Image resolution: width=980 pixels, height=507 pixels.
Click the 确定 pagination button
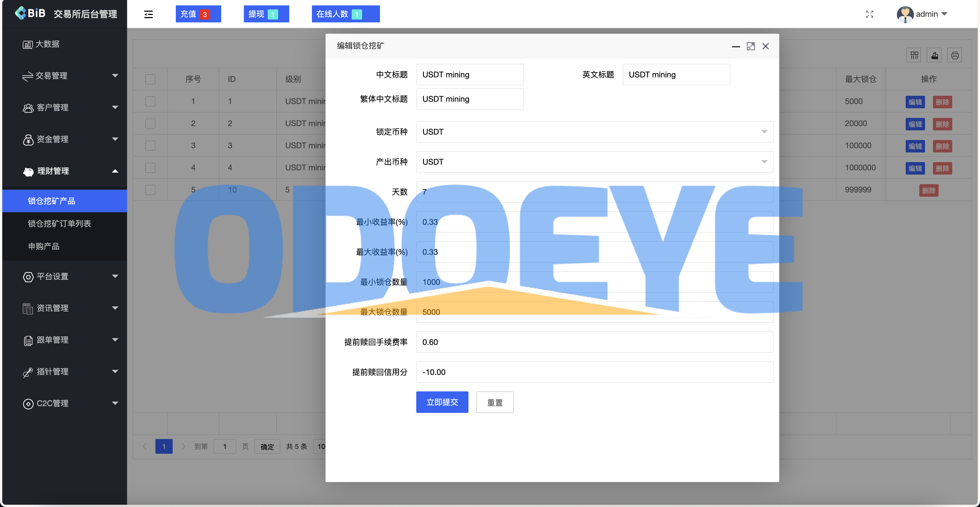tap(267, 447)
